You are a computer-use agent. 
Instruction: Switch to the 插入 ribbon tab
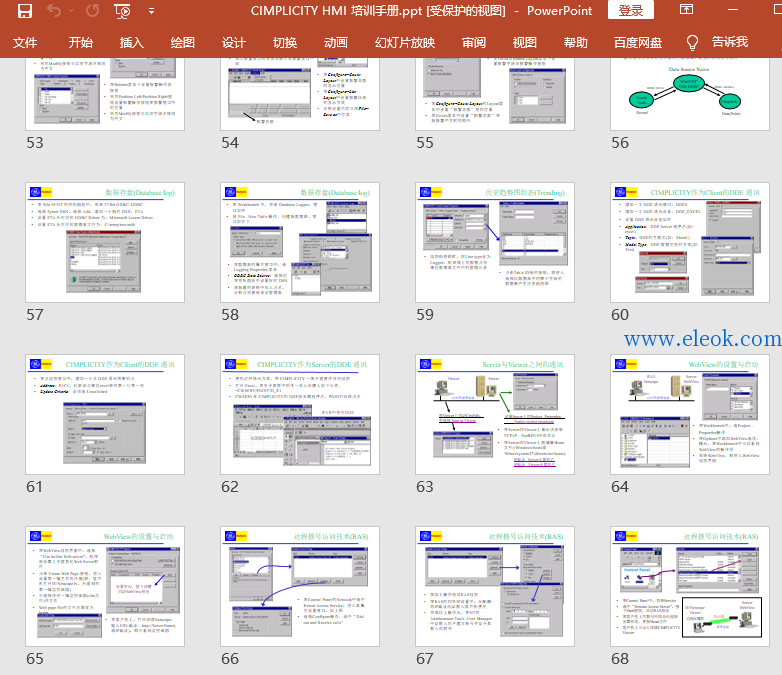click(132, 43)
